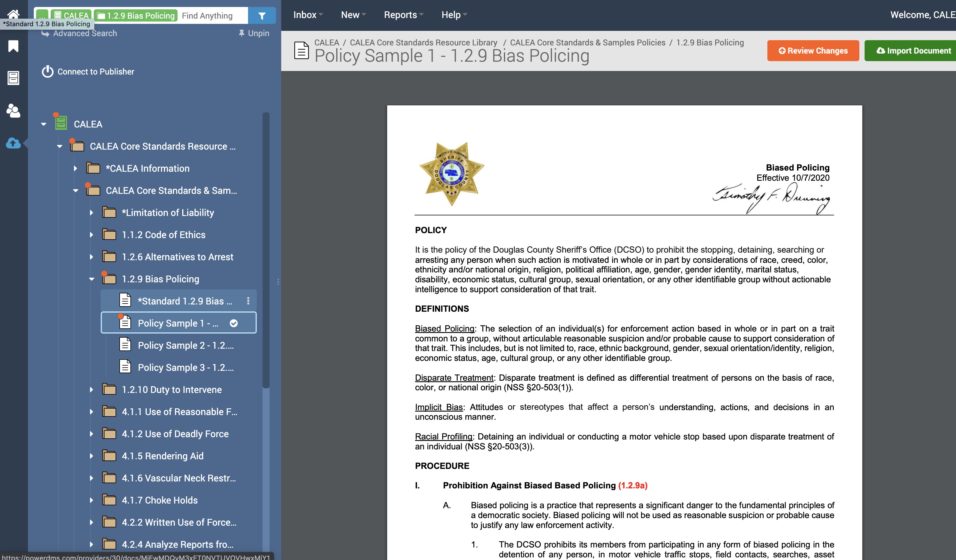Viewport: 956px width, 560px height.
Task: Expand the 4.1.6 Vascular Neck Restr... folder
Action: click(91, 478)
